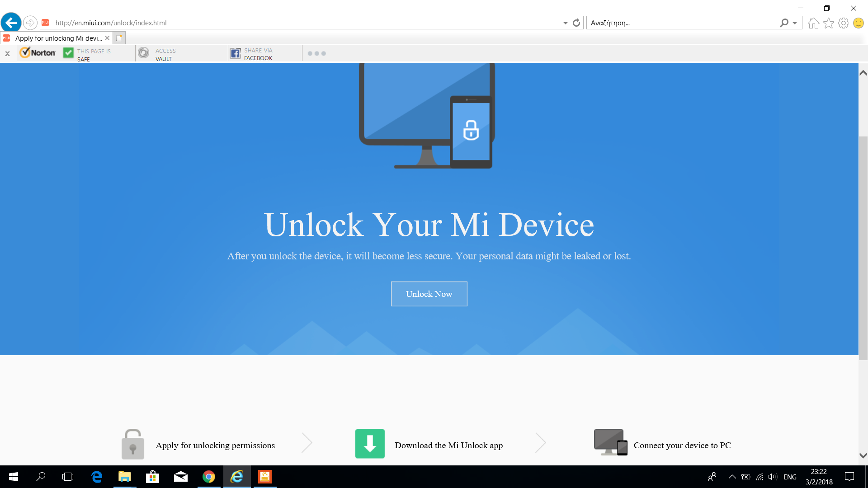Close the Norton toolbar with X
Viewport: 868px width, 488px height.
coord(7,53)
